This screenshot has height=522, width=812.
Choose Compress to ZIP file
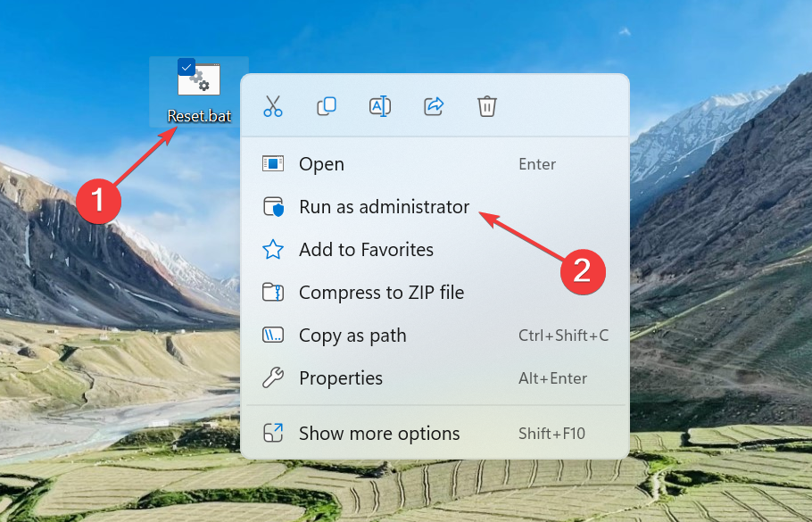coord(435,293)
